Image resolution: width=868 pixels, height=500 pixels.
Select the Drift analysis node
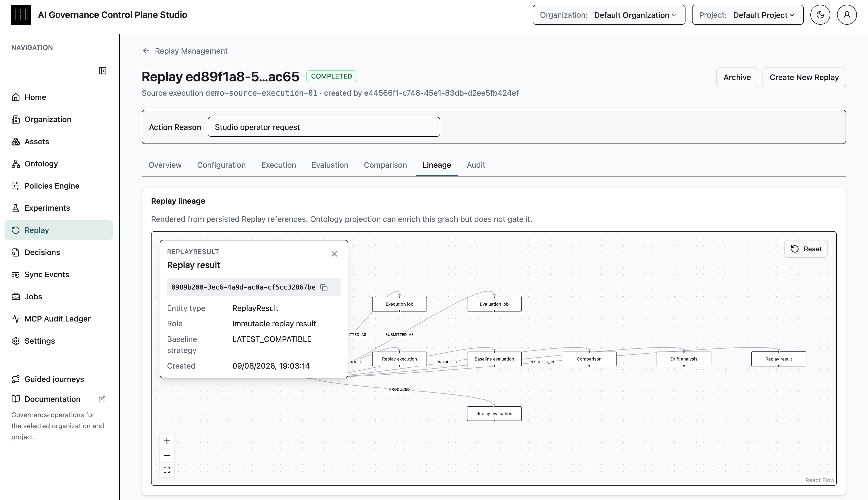coord(684,359)
